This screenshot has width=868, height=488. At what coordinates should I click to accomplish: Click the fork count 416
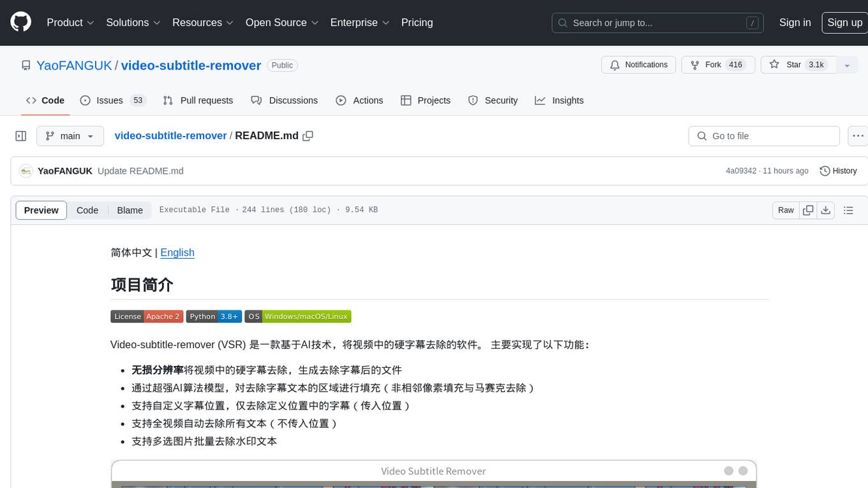[735, 65]
